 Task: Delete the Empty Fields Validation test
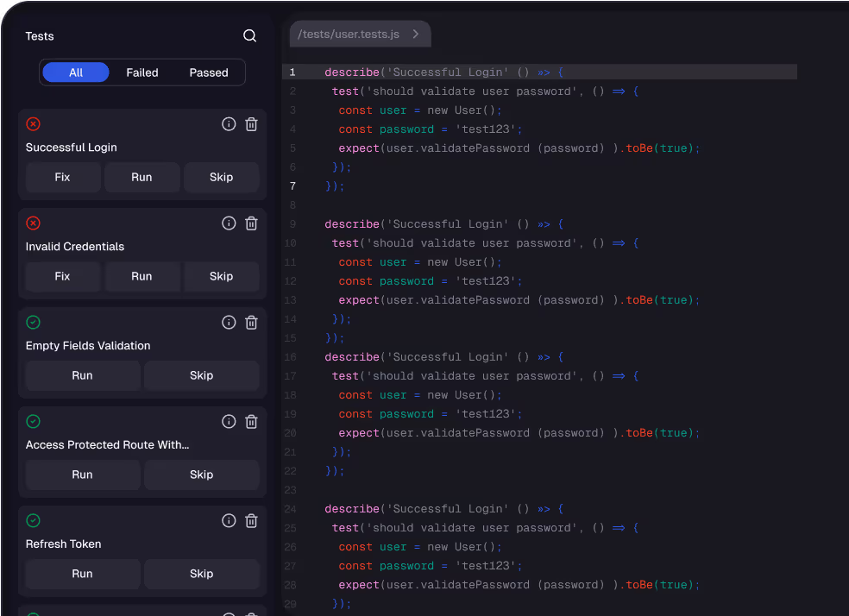[251, 322]
